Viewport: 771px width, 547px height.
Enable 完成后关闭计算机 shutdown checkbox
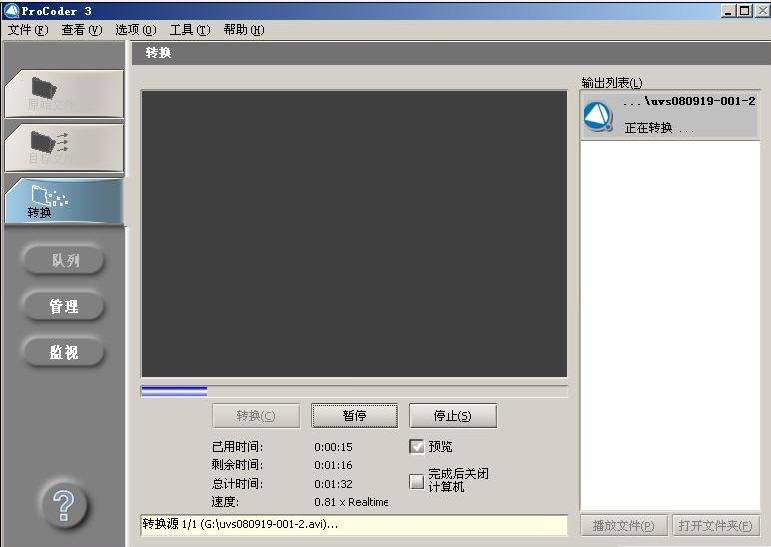tap(416, 481)
